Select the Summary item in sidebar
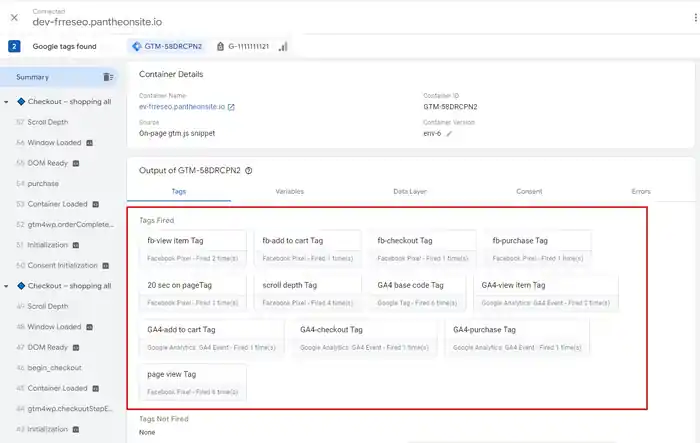 coord(59,77)
